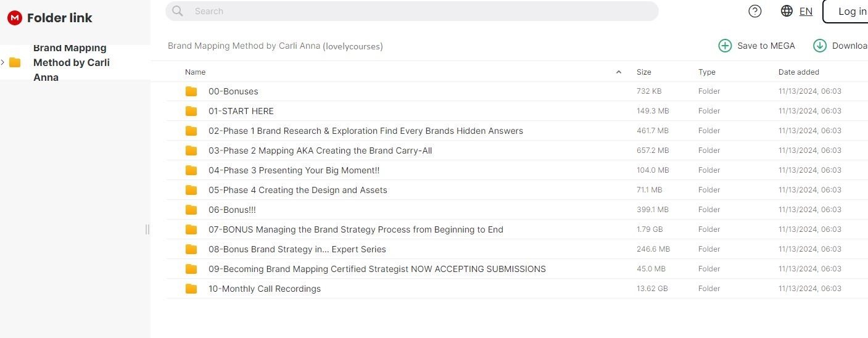868x338 pixels.
Task: Open the help question mark icon
Action: coord(755,11)
